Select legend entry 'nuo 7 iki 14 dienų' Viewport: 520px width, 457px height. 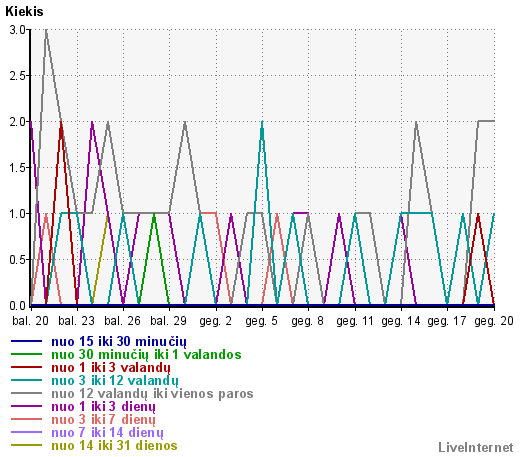point(107,433)
